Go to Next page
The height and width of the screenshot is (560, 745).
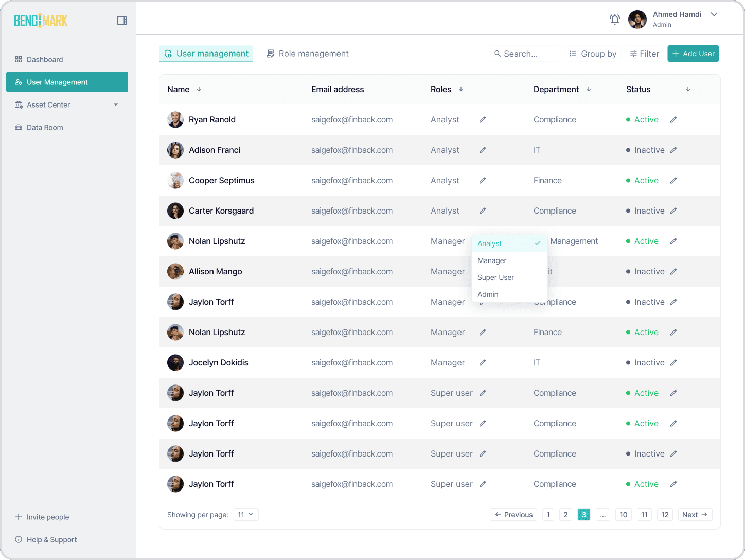coord(695,515)
